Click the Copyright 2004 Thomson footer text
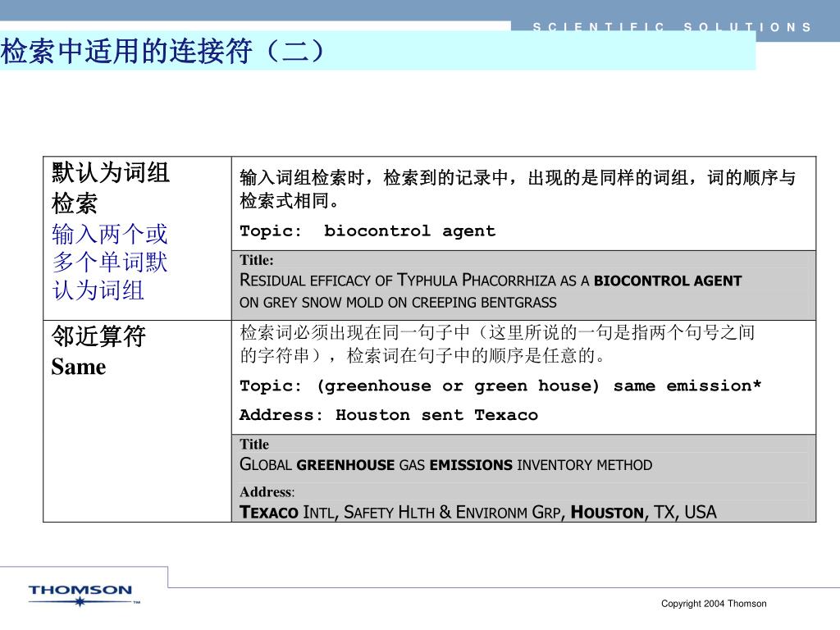The height and width of the screenshot is (630, 840). (x=714, y=604)
